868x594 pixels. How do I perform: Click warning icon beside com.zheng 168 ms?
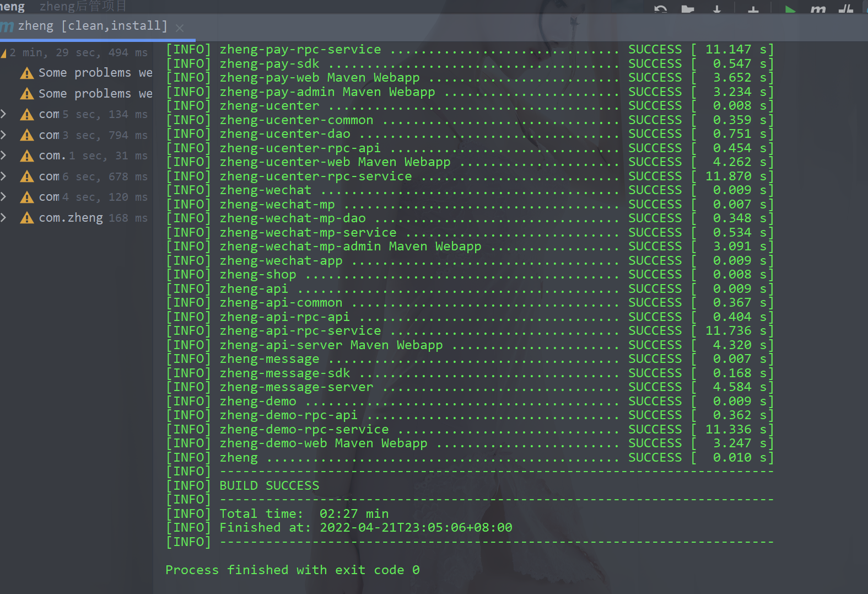pos(26,218)
